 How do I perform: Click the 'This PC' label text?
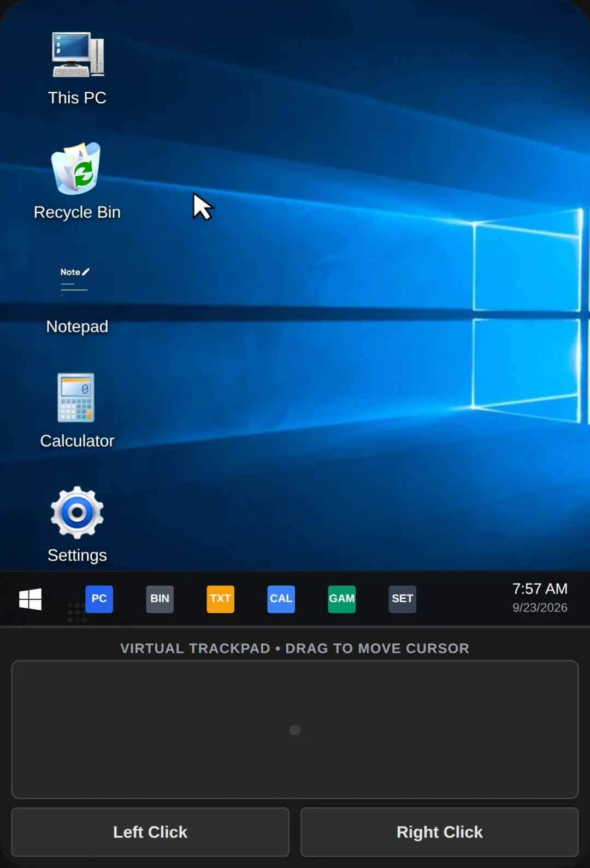pyautogui.click(x=77, y=98)
